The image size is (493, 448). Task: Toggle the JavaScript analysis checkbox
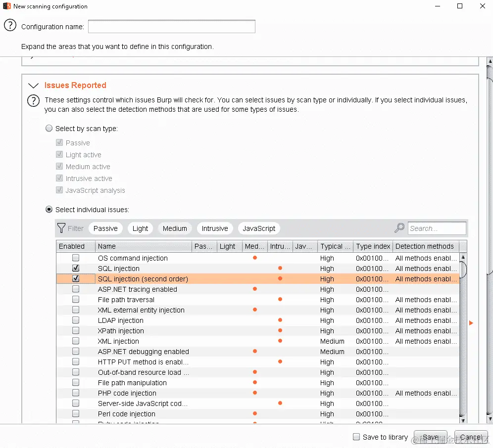pos(59,190)
